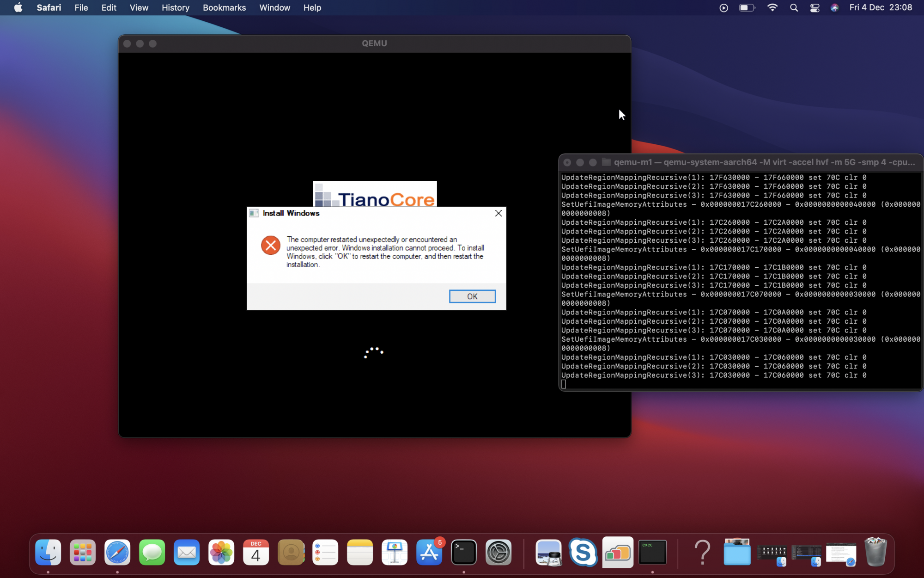Open the Bookmarks menu
This screenshot has height=578, width=924.
coord(224,8)
